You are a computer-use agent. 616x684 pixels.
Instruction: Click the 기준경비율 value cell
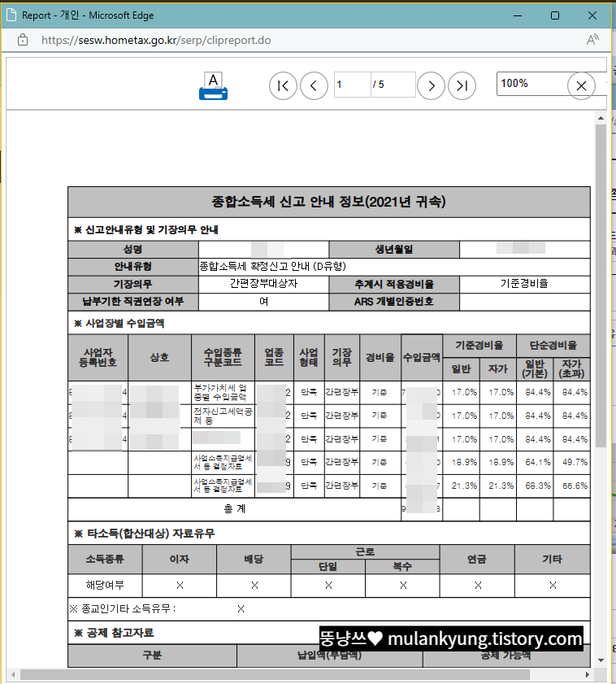(x=524, y=284)
